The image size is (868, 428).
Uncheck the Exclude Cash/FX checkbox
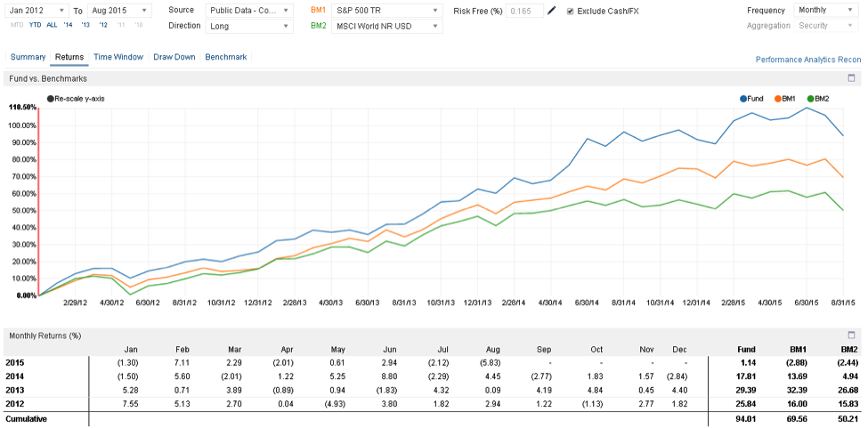[x=570, y=11]
